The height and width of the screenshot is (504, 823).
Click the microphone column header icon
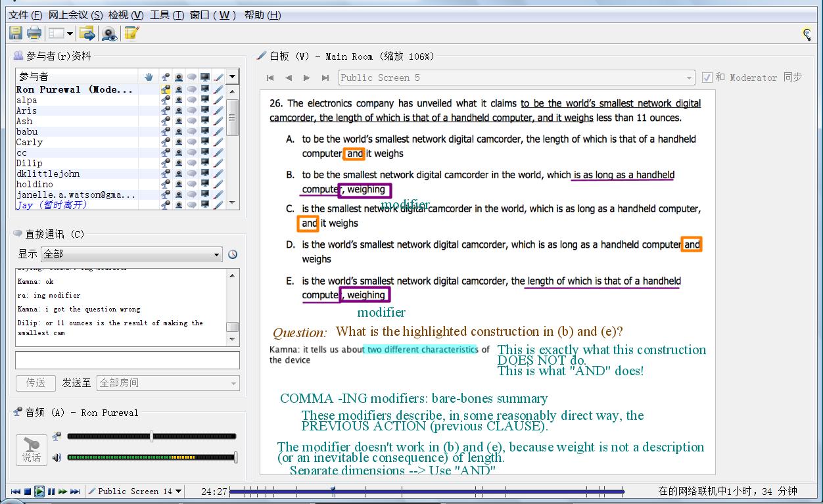165,77
